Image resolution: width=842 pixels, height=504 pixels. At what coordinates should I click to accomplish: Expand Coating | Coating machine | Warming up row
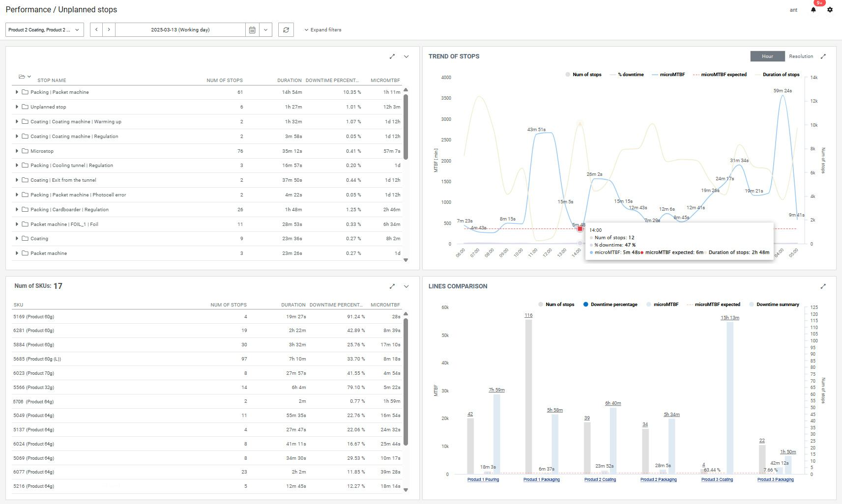pos(17,121)
